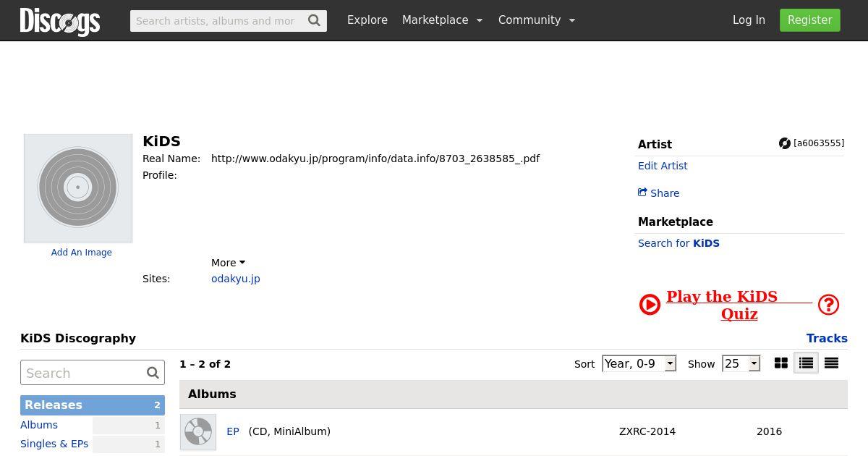Click the KiDS artist placeholder image
Viewport: 868px width, 456px height.
click(78, 188)
